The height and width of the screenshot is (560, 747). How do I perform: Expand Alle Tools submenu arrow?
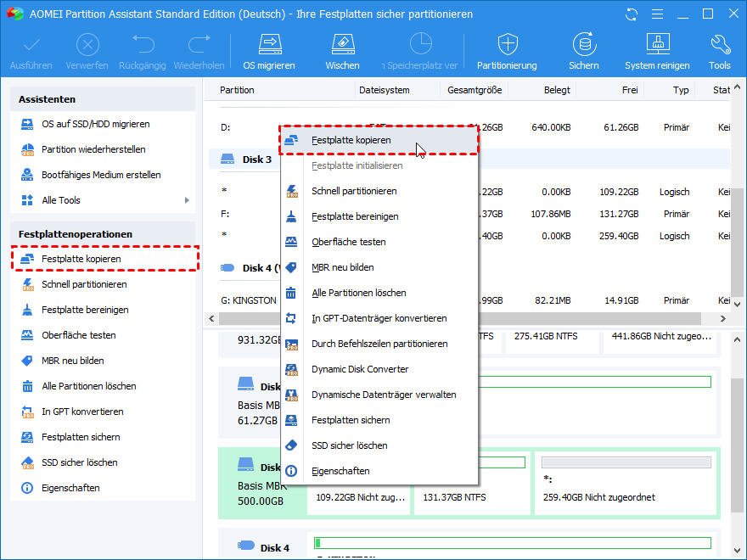pos(187,200)
